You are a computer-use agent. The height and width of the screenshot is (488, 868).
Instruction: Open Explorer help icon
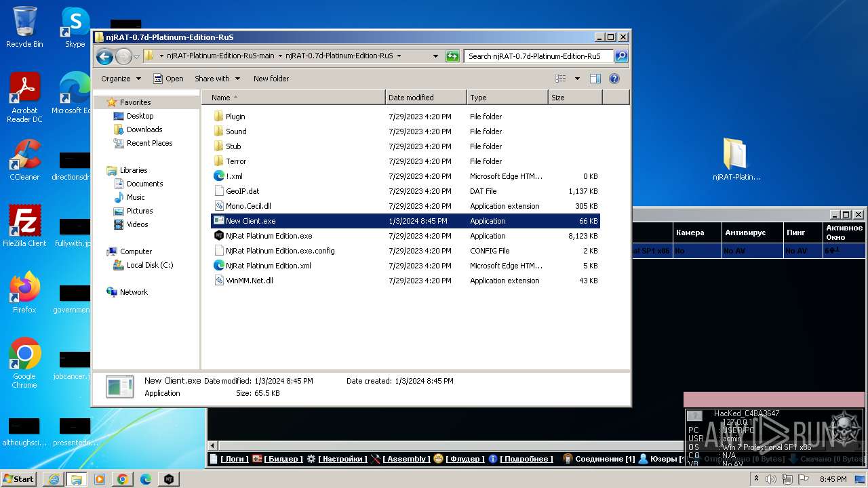(614, 79)
